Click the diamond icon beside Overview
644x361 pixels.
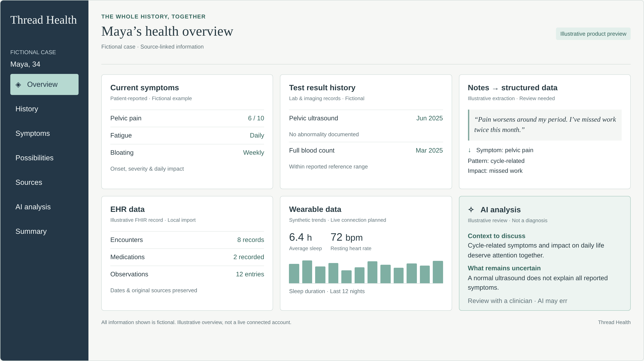(18, 85)
